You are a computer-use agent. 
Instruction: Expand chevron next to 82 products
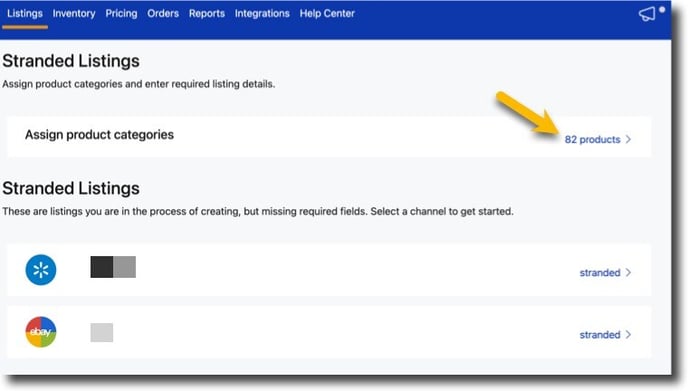click(628, 139)
